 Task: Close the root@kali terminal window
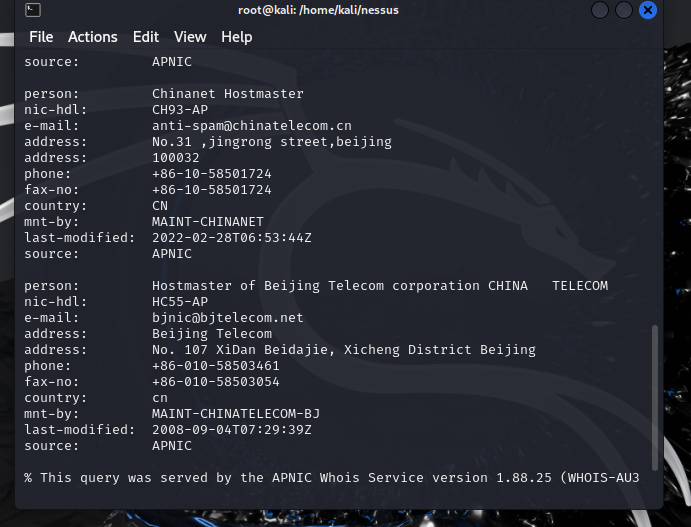coord(648,11)
